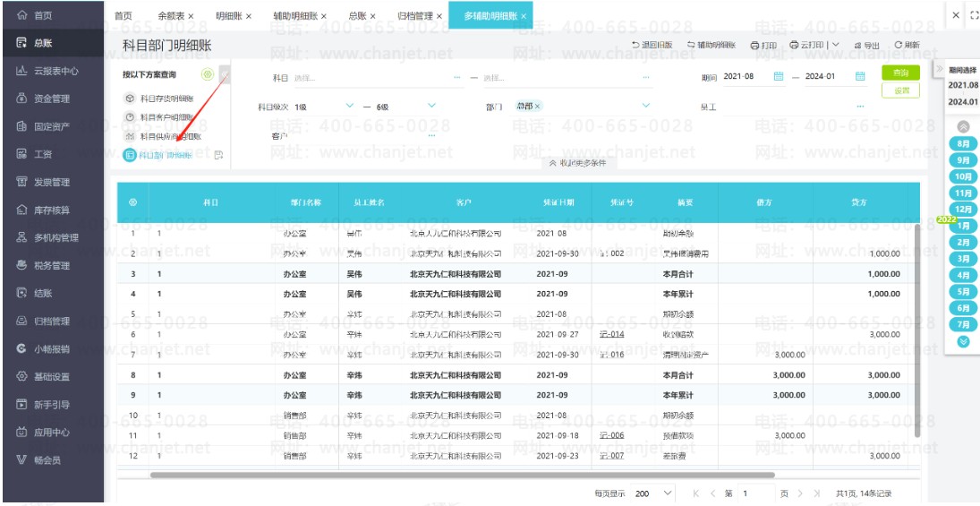
Task: Open the start period calendar picker
Action: click(778, 77)
